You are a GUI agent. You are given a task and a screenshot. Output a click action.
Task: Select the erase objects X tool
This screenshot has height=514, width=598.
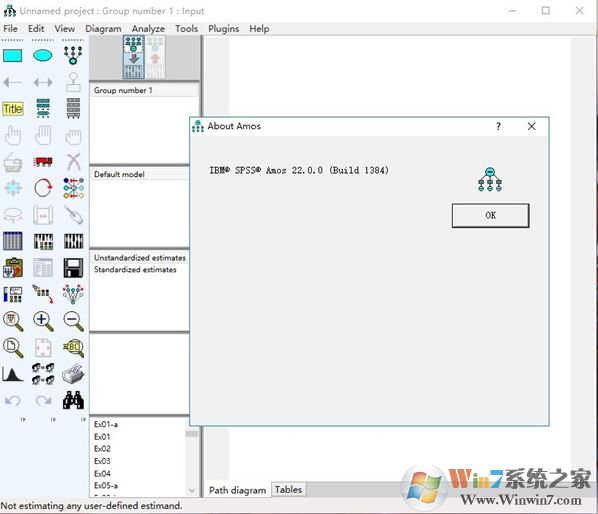pyautogui.click(x=73, y=162)
